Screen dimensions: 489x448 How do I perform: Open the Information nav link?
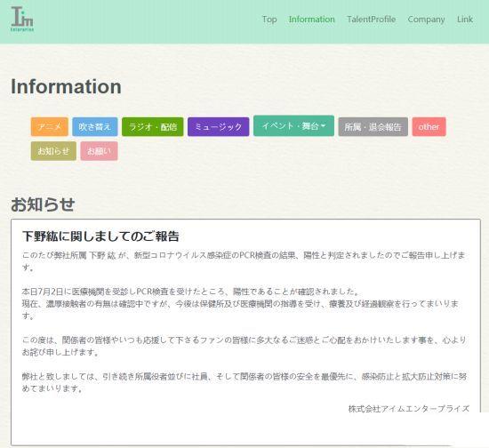(x=311, y=20)
